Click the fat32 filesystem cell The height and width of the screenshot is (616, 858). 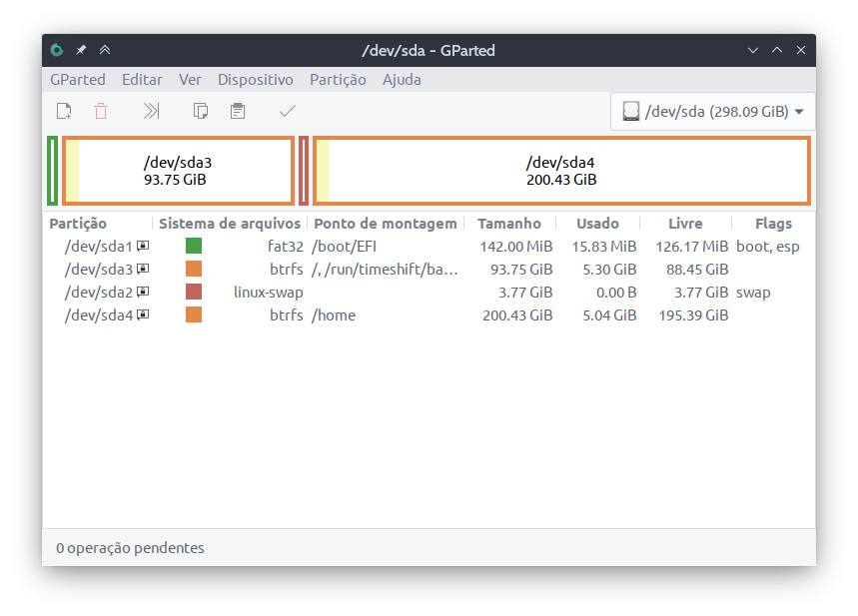(285, 247)
